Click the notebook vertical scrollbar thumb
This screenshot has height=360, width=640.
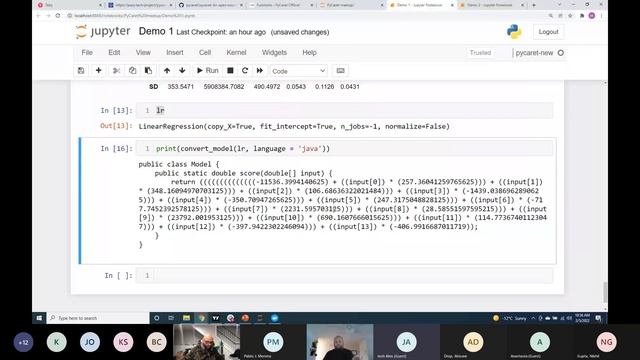coord(605,291)
